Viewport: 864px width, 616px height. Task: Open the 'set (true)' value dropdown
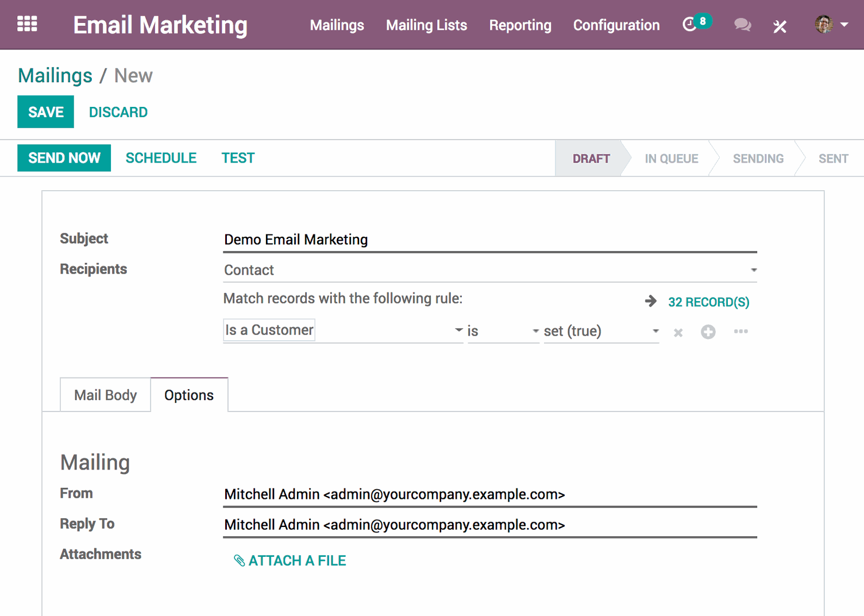[x=655, y=331]
